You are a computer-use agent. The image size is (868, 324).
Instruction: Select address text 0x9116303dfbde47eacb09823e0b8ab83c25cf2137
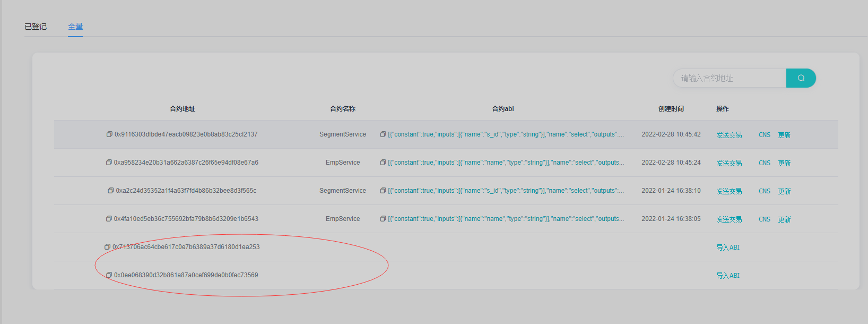186,134
